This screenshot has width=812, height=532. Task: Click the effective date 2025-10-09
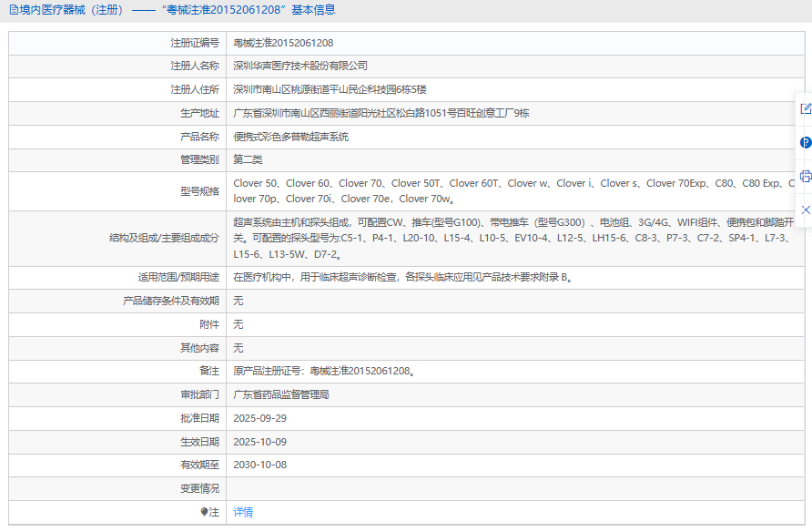click(x=260, y=442)
